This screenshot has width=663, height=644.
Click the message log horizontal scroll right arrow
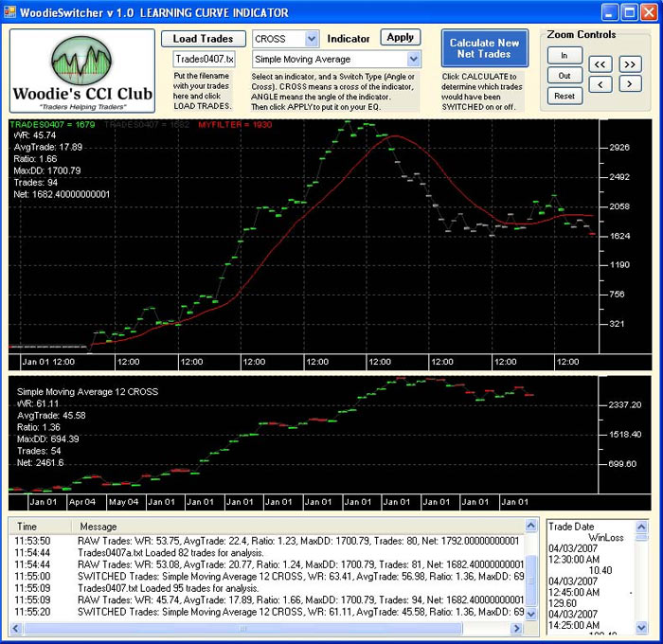click(x=516, y=628)
